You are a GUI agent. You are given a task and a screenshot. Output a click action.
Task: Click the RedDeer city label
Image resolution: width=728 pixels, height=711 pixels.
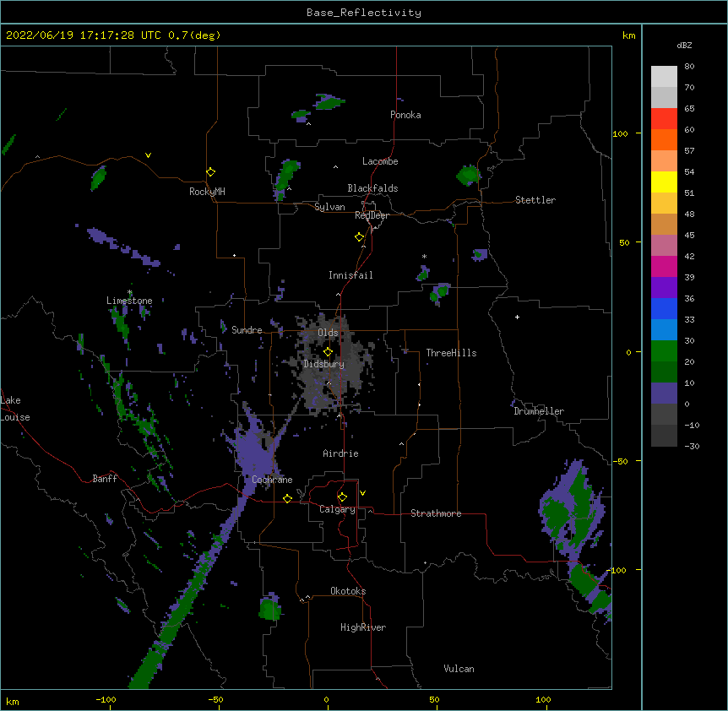pyautogui.click(x=372, y=215)
